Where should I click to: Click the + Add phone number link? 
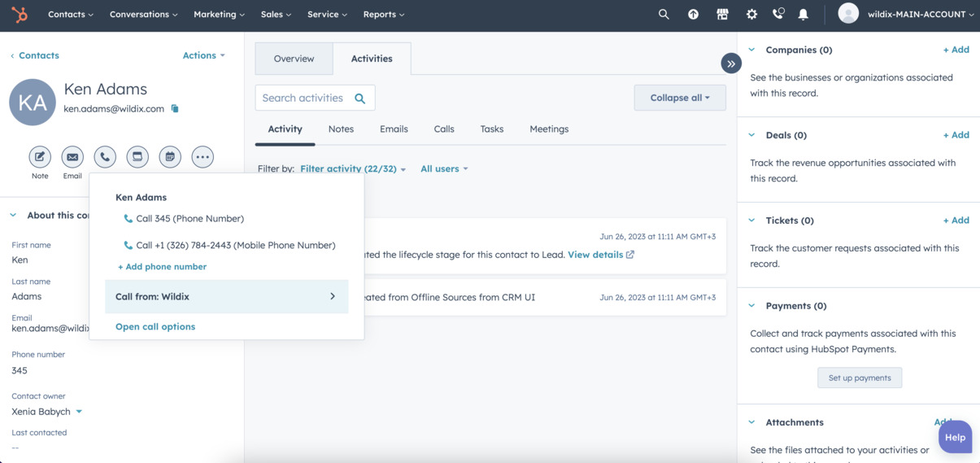162,267
